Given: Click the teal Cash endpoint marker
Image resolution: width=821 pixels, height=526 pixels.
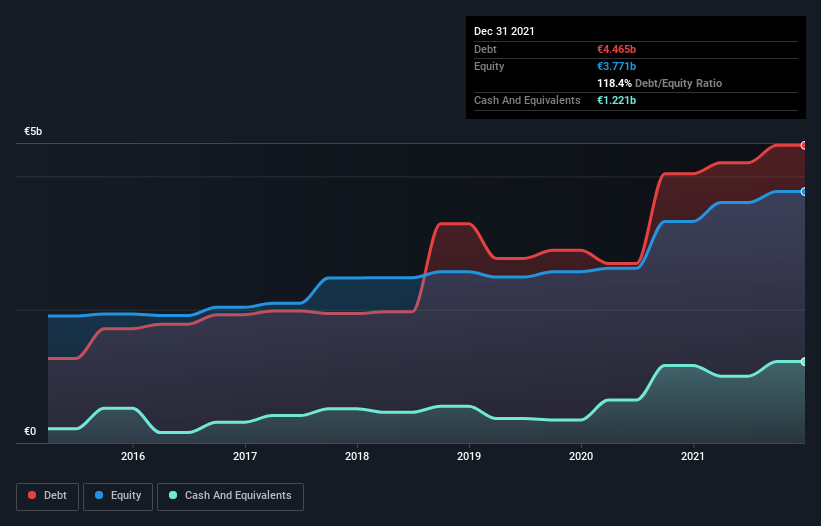Looking at the screenshot, I should pos(804,362).
